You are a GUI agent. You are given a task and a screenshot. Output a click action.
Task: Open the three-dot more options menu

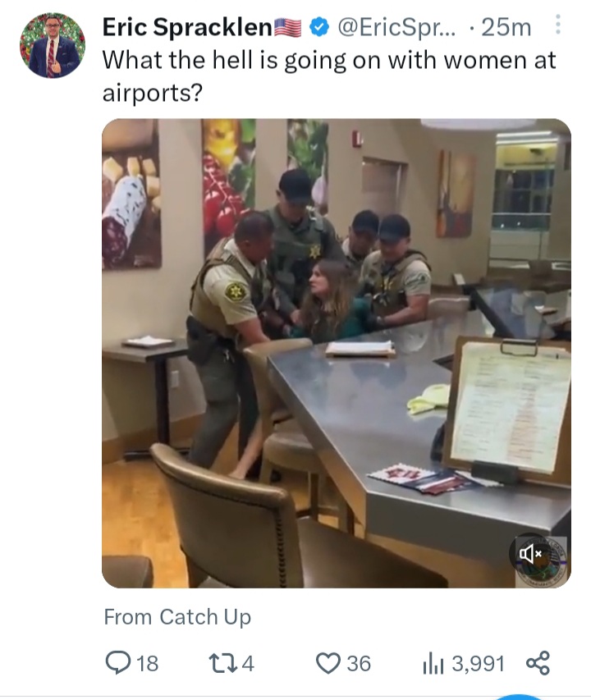click(x=557, y=24)
